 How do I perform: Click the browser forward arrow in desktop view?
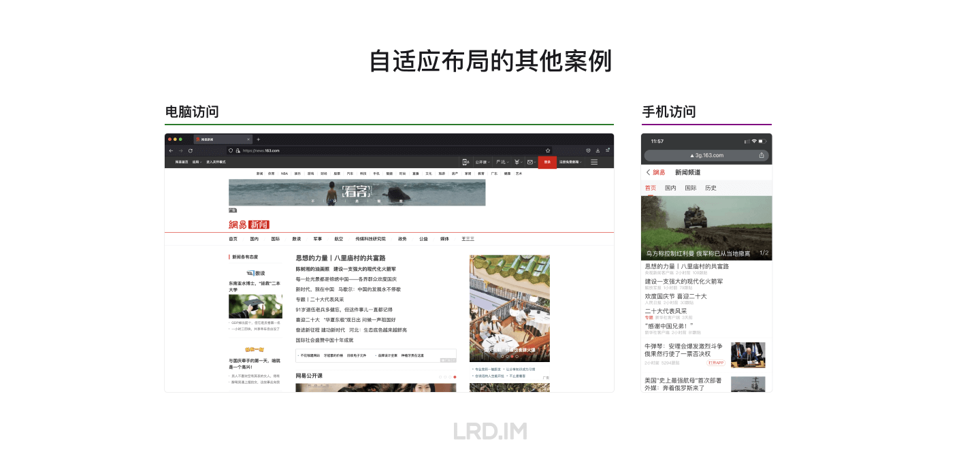(180, 150)
